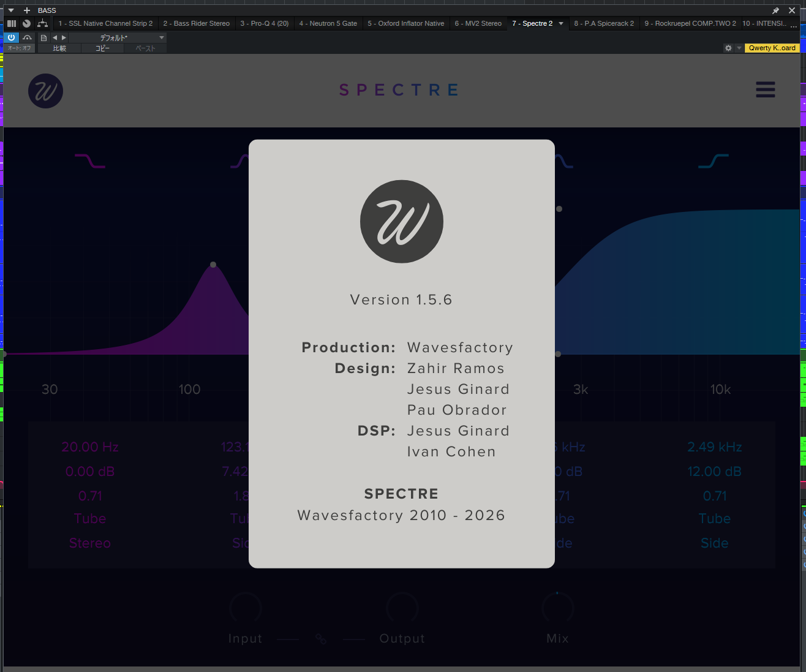Toggle the 比較 compare button

click(x=59, y=48)
